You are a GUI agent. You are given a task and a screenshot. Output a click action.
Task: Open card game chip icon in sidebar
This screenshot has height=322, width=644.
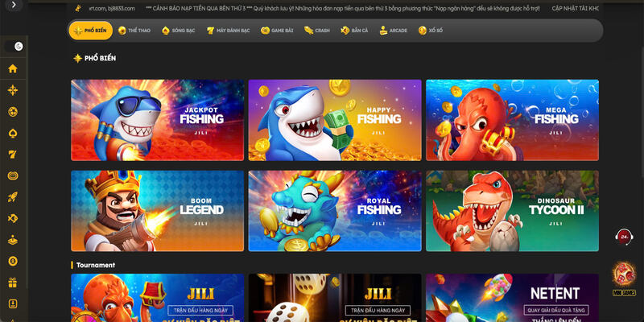click(13, 175)
